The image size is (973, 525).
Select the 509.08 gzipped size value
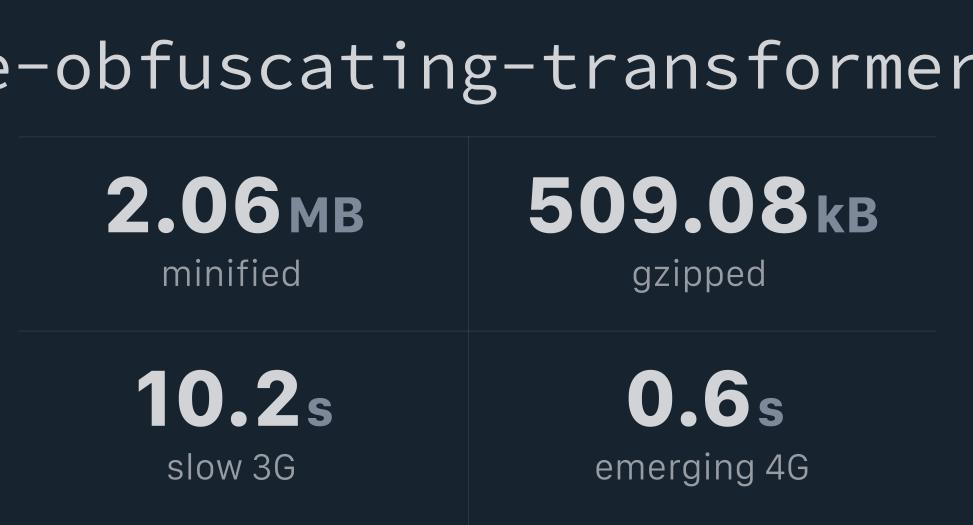coord(668,205)
